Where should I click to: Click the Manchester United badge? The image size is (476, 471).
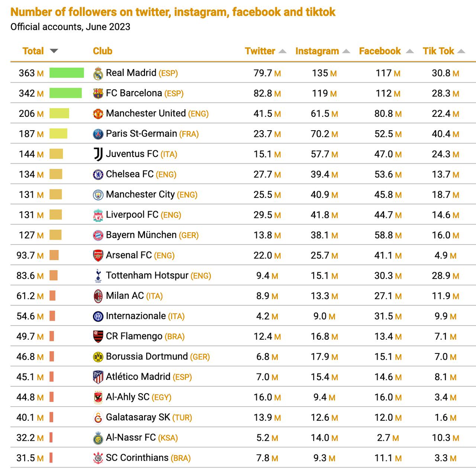pos(98,114)
